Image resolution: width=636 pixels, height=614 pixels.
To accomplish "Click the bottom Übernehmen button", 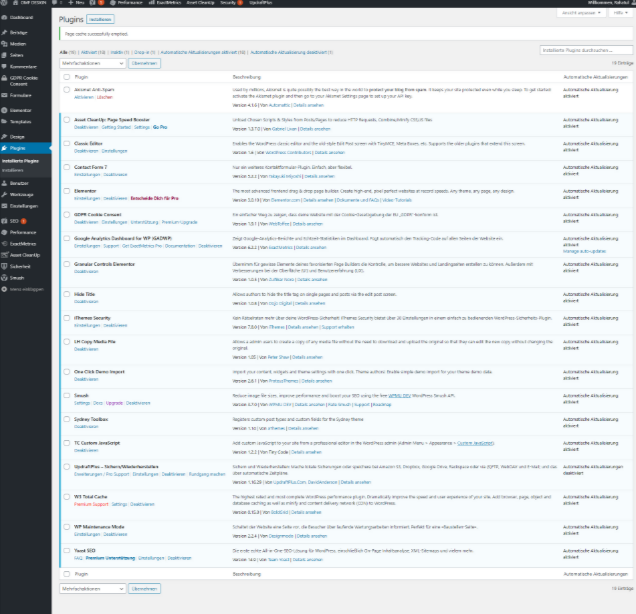I will [x=144, y=589].
